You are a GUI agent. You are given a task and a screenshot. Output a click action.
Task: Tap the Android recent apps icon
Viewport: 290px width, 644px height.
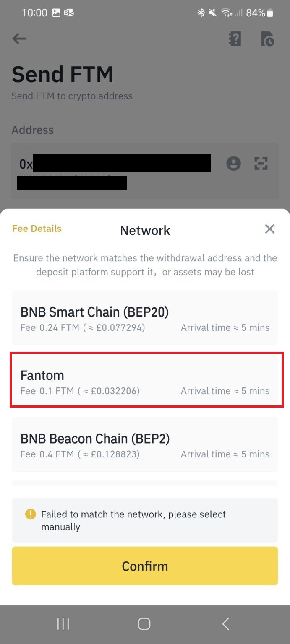(x=63, y=624)
